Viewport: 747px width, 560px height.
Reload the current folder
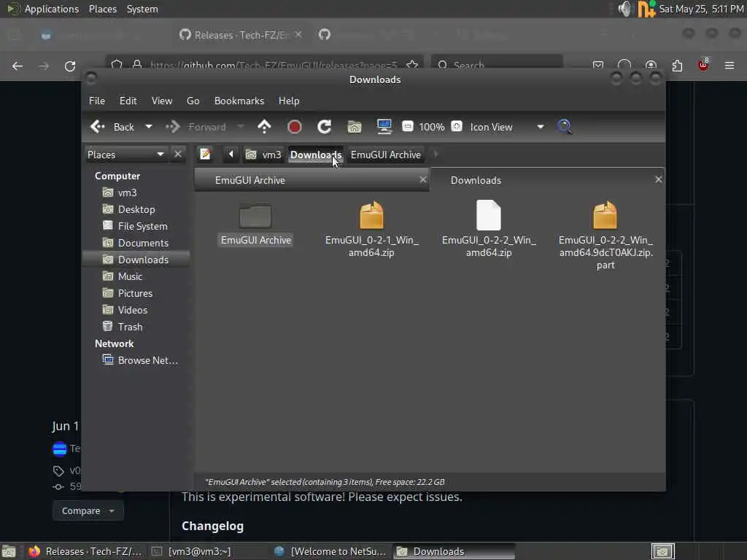(x=325, y=127)
